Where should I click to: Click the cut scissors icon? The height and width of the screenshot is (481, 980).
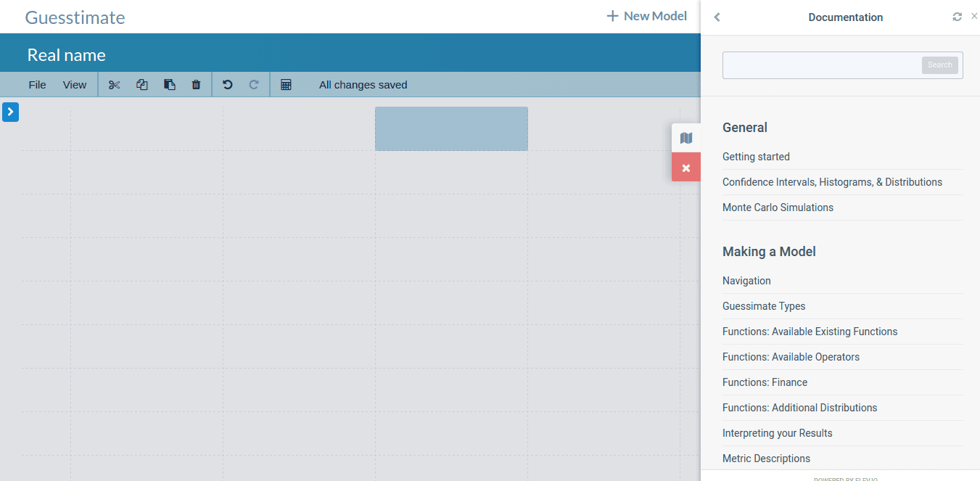pyautogui.click(x=114, y=85)
